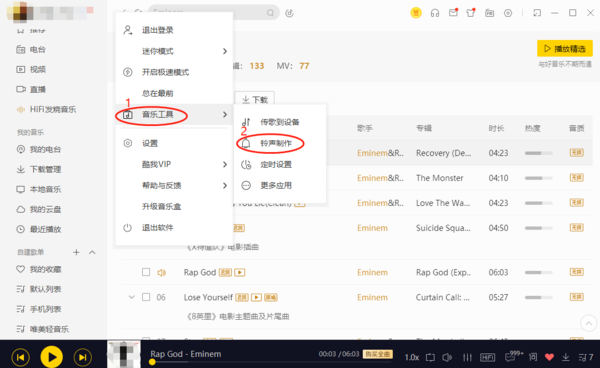Click the 传歌到设备 music note icon
The width and height of the screenshot is (600, 368).
pos(246,122)
